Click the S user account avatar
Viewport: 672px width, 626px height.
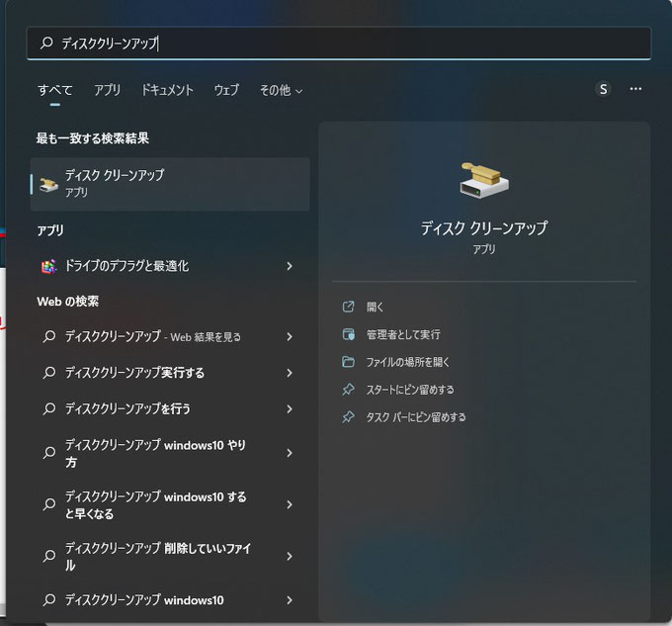[603, 89]
